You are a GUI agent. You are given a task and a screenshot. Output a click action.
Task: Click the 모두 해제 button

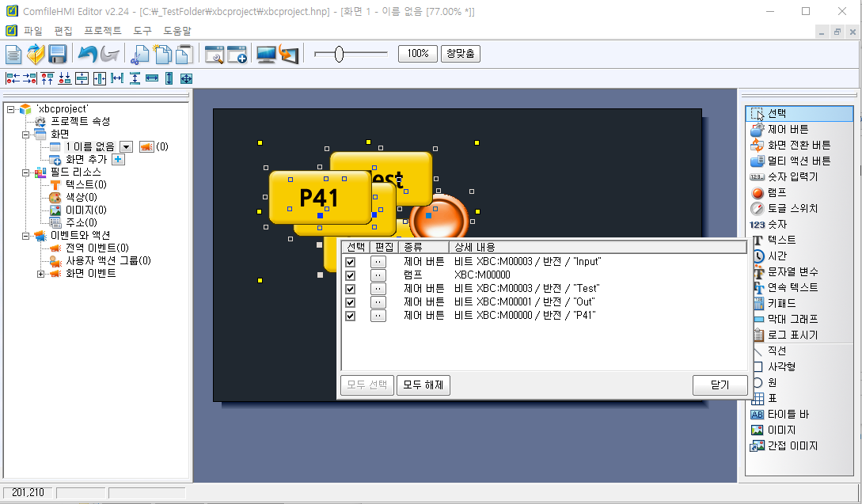[x=423, y=385]
